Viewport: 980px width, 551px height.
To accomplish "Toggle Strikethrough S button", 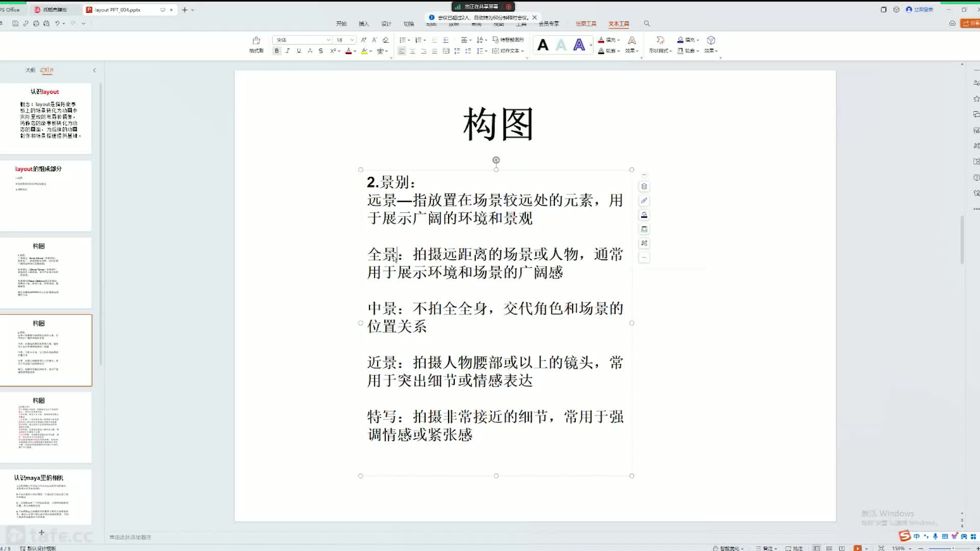I will [321, 51].
